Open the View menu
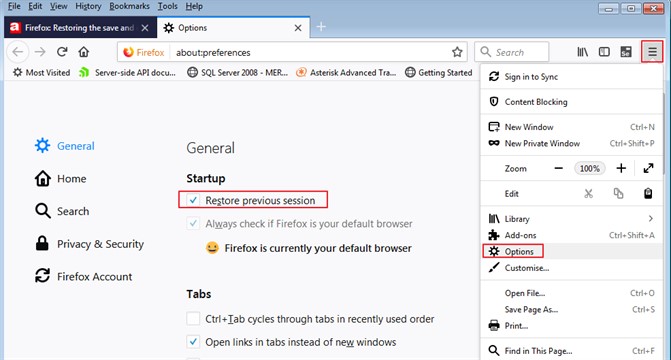 click(59, 6)
